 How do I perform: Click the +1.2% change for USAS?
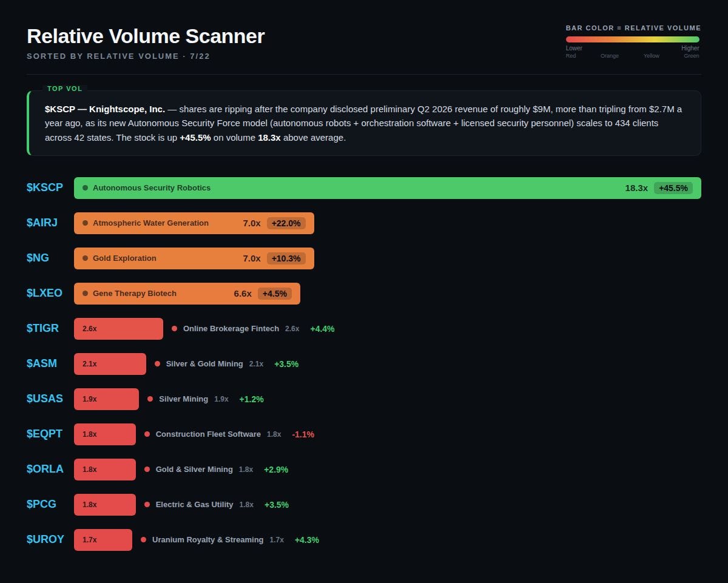tap(251, 399)
